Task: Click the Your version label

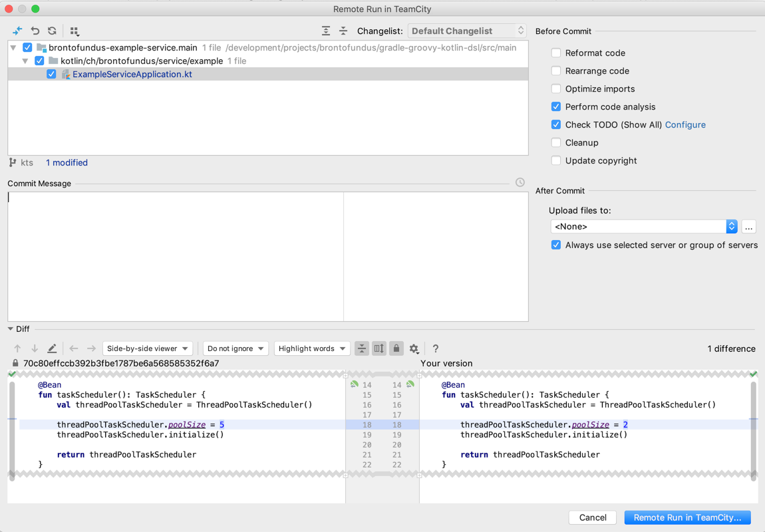Action: coord(446,363)
